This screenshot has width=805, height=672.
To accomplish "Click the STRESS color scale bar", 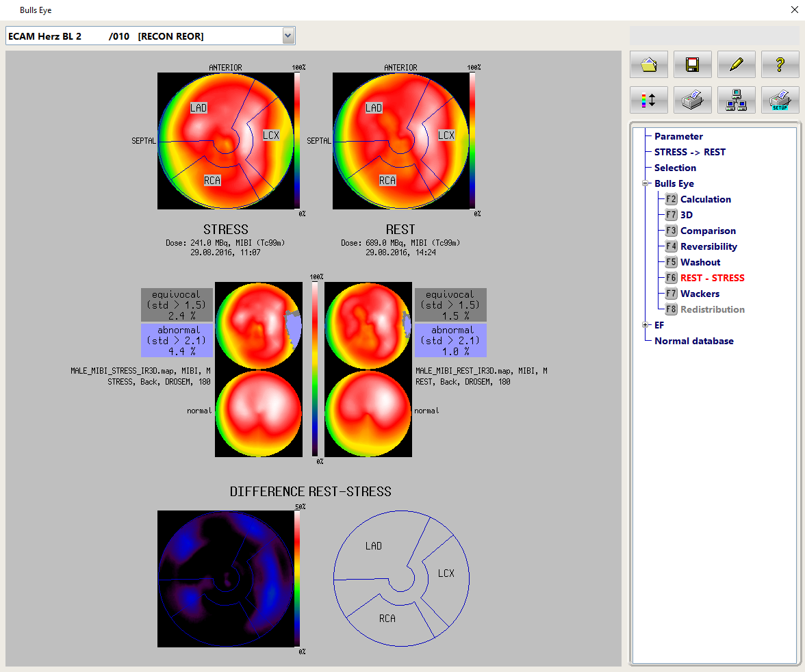I will 297,140.
